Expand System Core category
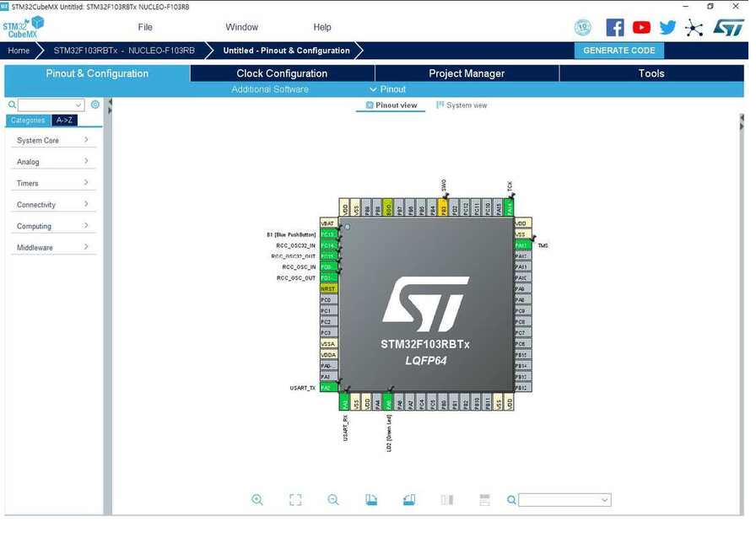Viewport: 756px width, 543px height. click(x=53, y=140)
